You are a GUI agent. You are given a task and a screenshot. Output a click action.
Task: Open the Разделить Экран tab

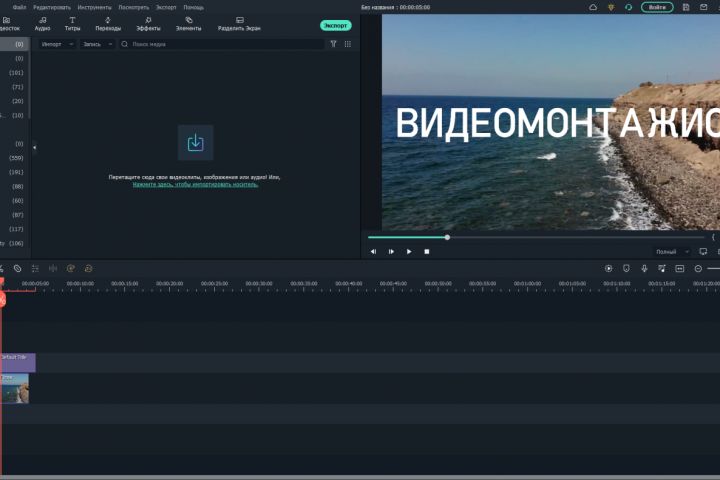pyautogui.click(x=239, y=24)
